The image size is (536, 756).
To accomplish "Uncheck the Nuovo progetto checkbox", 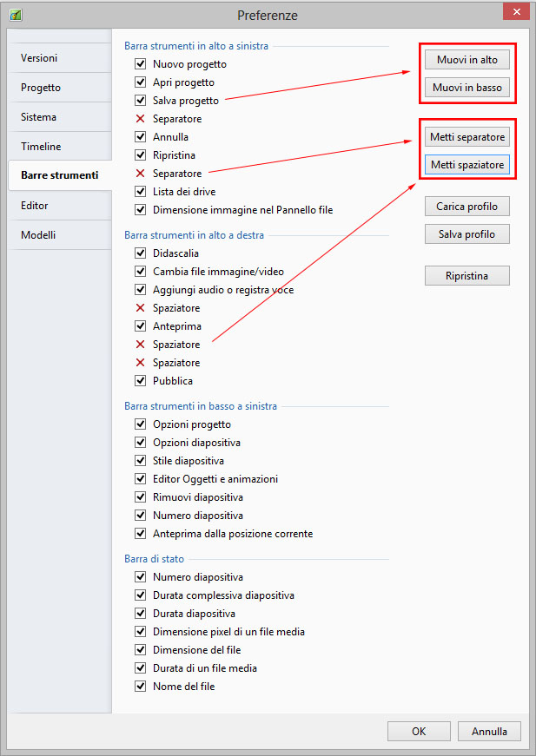I will [140, 64].
